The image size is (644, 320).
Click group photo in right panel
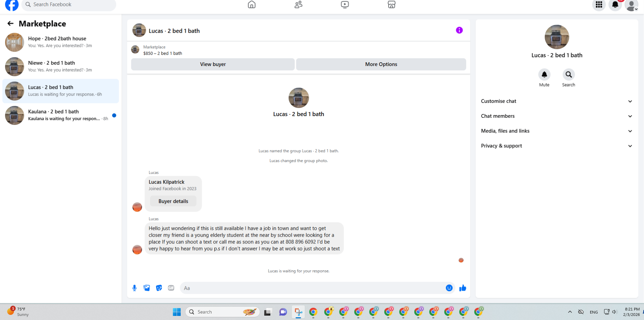(x=557, y=37)
